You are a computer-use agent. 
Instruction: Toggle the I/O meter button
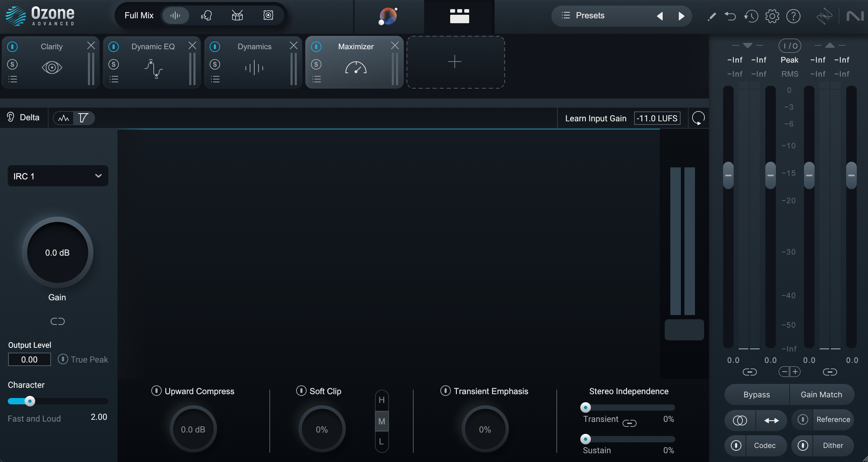[790, 46]
